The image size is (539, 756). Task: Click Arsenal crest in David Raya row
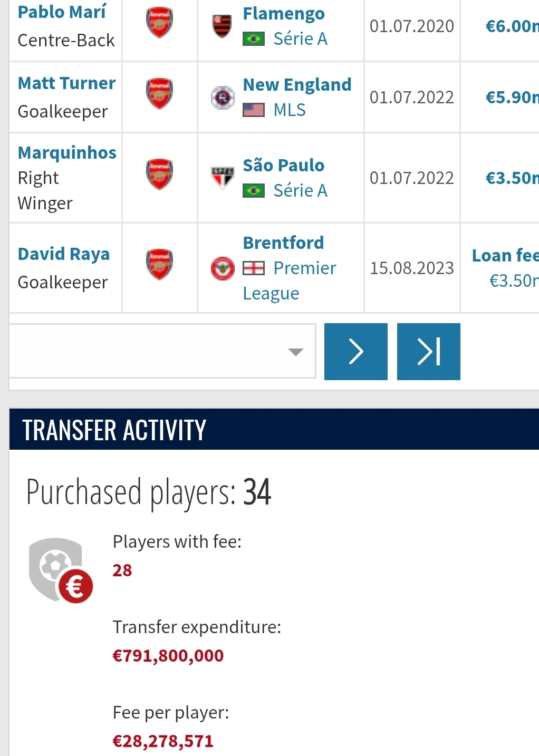coord(159,264)
